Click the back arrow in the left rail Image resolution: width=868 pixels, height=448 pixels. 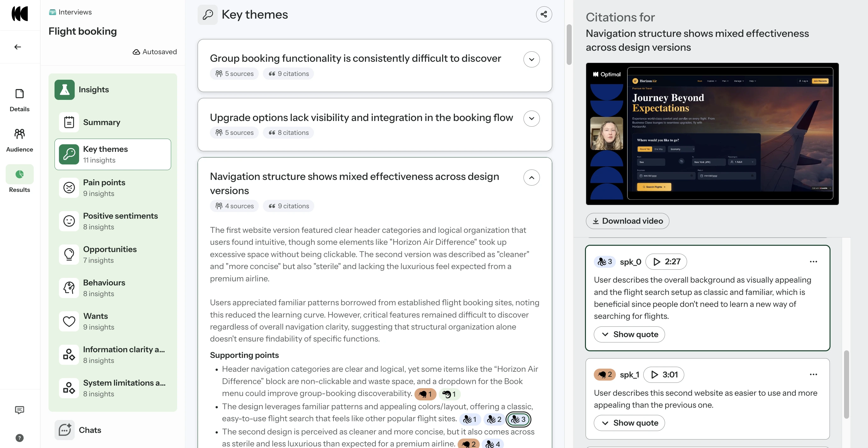18,47
